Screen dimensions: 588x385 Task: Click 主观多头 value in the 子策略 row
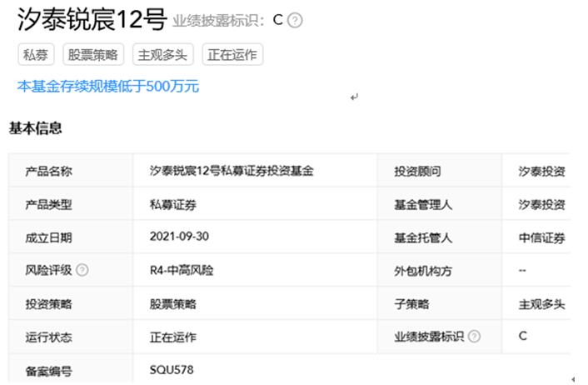tap(542, 303)
